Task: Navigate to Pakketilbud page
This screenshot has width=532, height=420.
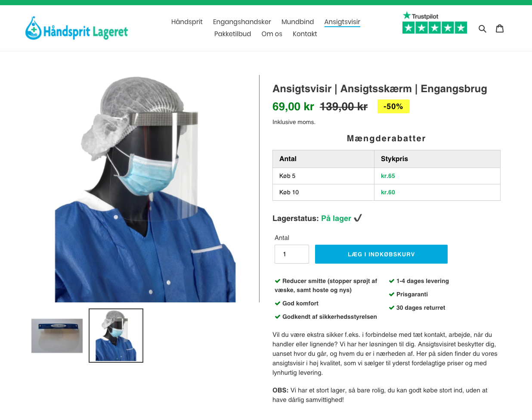Action: tap(232, 34)
